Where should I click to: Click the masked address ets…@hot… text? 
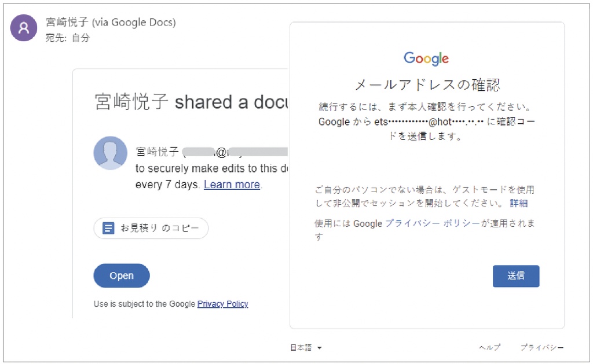tap(429, 122)
